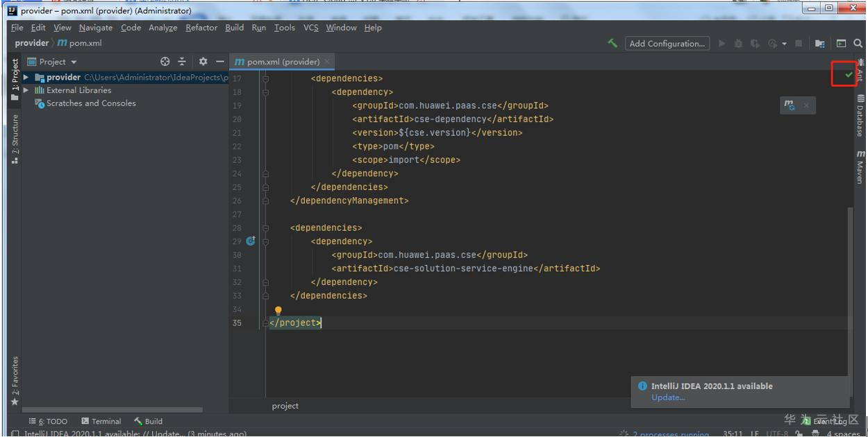Open Project panel settings gear icon
The height and width of the screenshot is (437, 868).
pyautogui.click(x=203, y=62)
